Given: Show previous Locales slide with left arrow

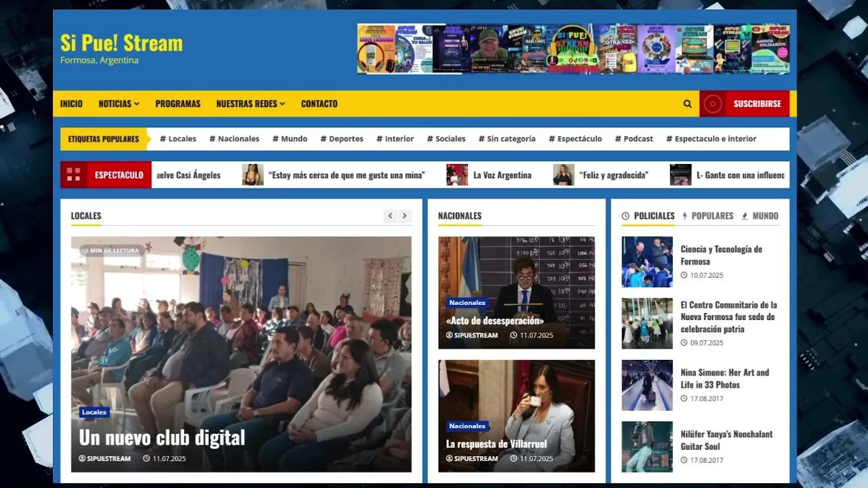Looking at the screenshot, I should [x=390, y=216].
